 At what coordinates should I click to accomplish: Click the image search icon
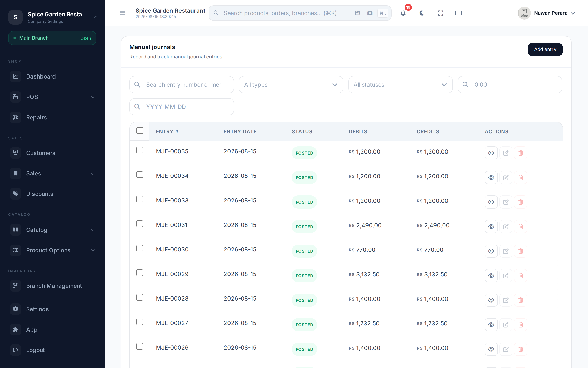pos(357,13)
